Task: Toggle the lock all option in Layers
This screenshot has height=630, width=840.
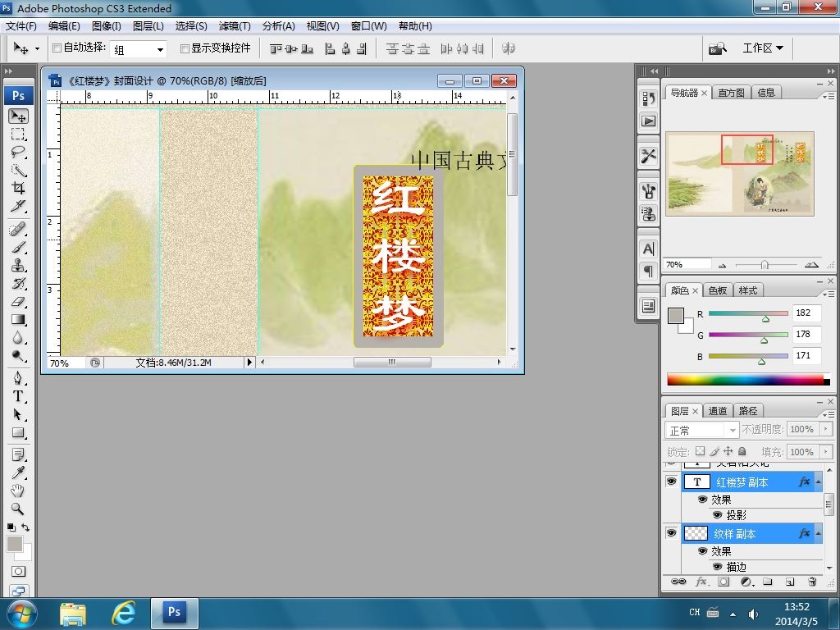Action: click(x=742, y=451)
